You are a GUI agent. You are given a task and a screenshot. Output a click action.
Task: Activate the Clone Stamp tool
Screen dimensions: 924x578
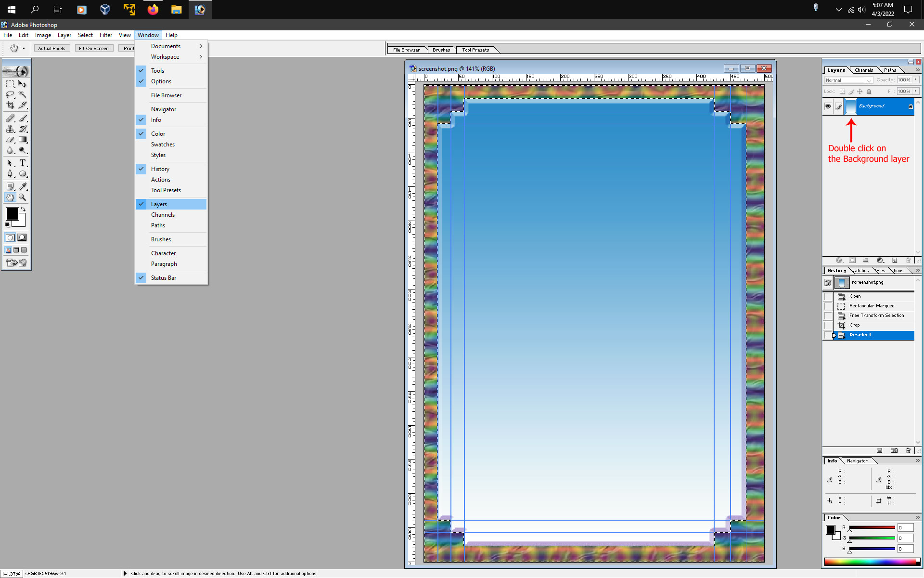[x=11, y=129]
